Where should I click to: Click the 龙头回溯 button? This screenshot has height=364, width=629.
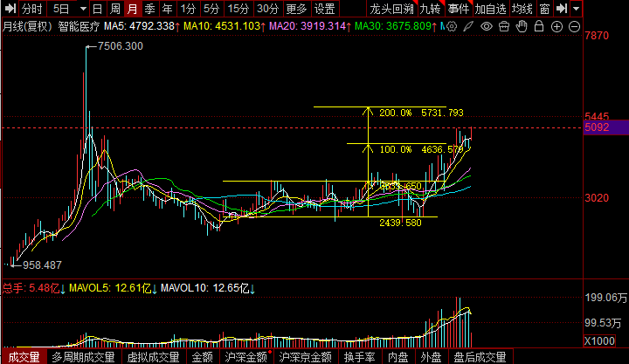(x=392, y=9)
